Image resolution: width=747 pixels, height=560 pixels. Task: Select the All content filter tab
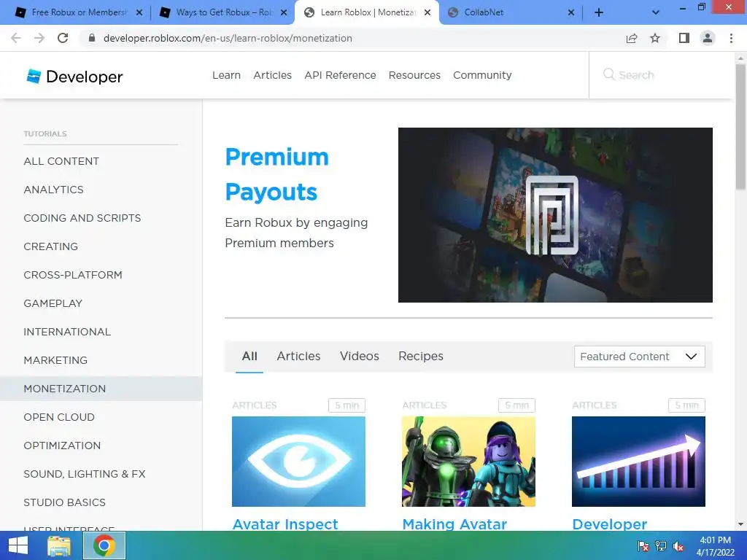(x=249, y=356)
